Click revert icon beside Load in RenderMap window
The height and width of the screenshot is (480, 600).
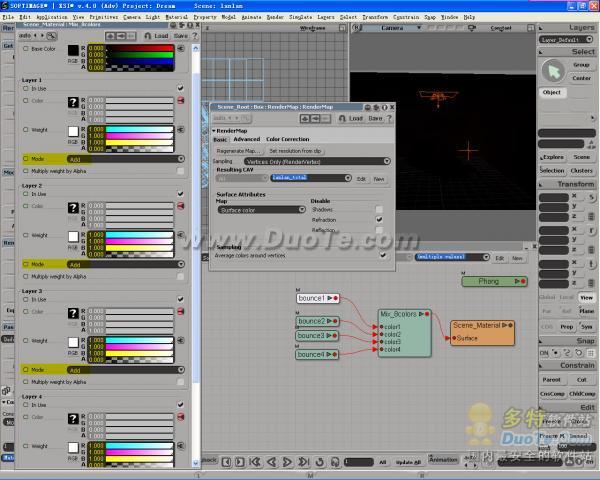[342, 118]
